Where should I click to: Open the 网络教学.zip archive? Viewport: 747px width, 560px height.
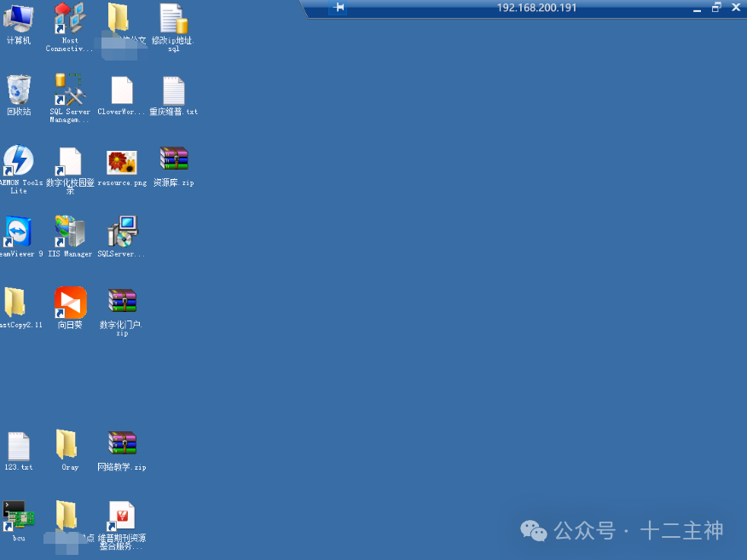pos(121,443)
